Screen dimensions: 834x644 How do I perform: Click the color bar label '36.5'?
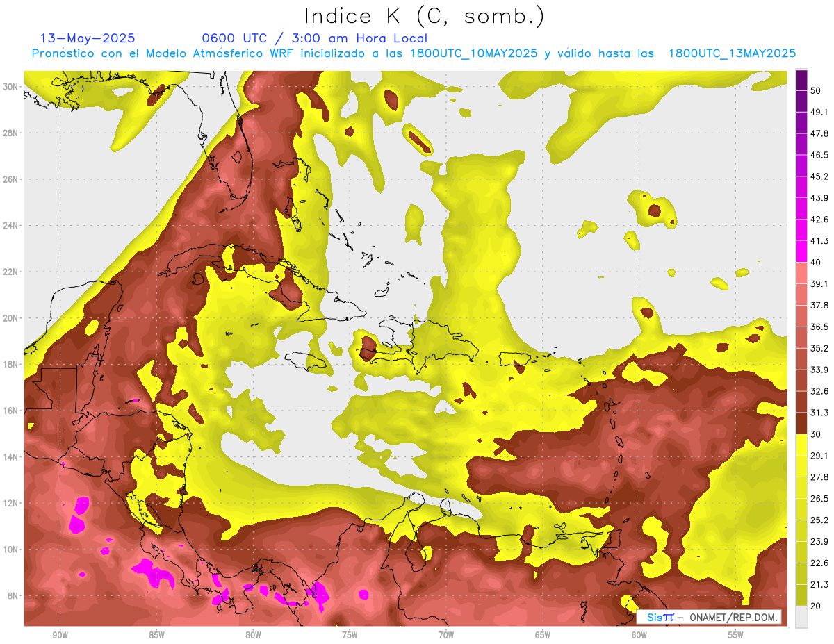tap(819, 327)
